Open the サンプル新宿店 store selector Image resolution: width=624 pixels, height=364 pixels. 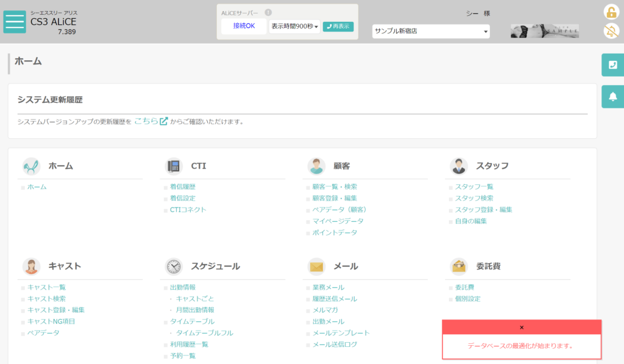431,31
